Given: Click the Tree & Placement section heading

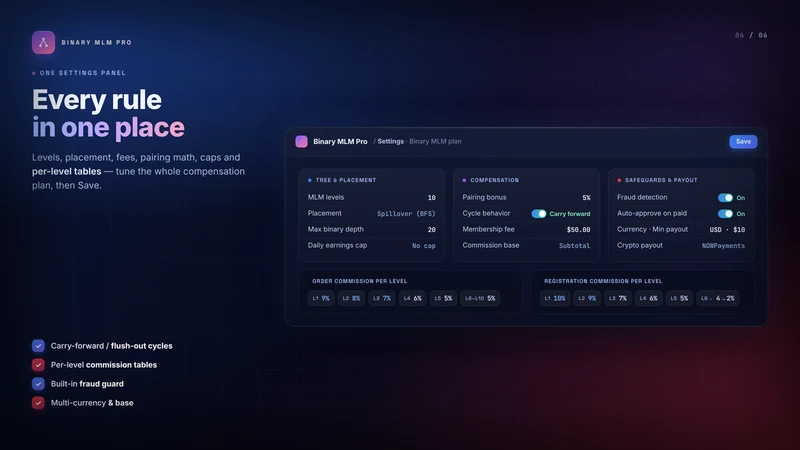Looking at the screenshot, I should pyautogui.click(x=345, y=180).
